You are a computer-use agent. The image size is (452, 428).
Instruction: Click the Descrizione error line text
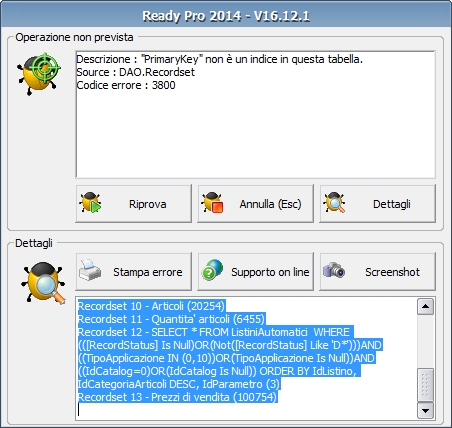[x=219, y=59]
